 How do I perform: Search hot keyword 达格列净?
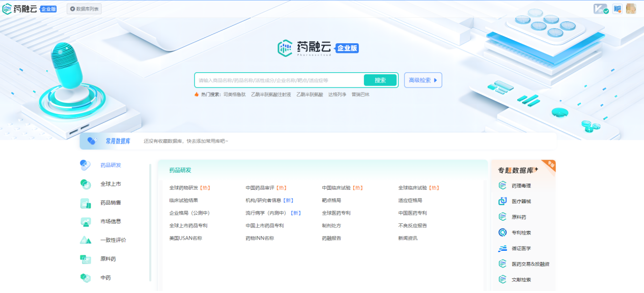point(337,95)
